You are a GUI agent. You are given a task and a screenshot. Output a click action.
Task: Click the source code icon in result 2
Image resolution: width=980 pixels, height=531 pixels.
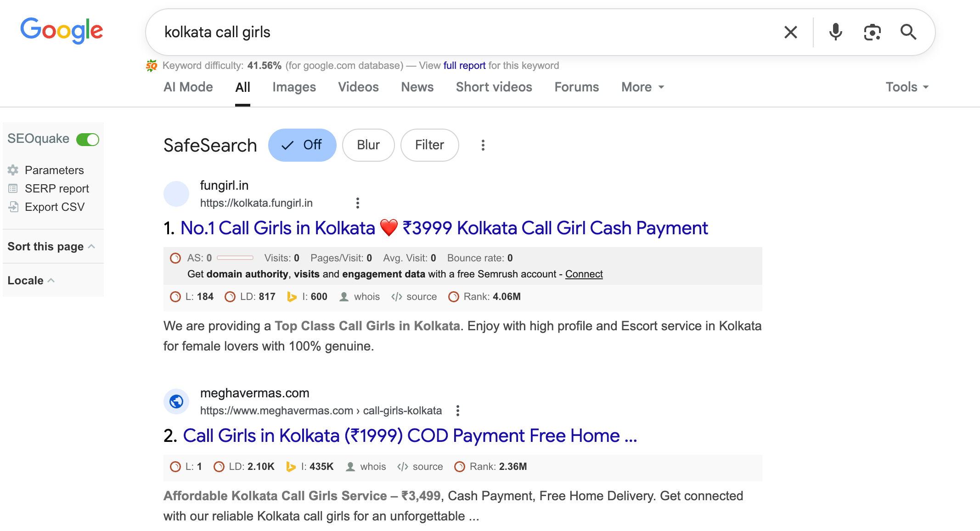pyautogui.click(x=403, y=467)
